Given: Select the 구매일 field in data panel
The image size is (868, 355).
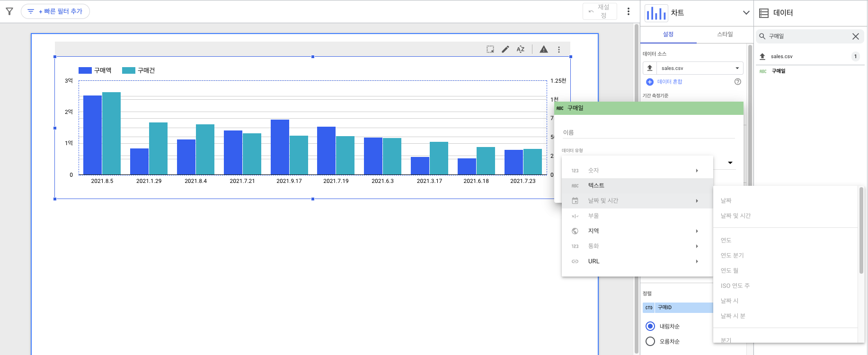Looking at the screenshot, I should tap(809, 71).
